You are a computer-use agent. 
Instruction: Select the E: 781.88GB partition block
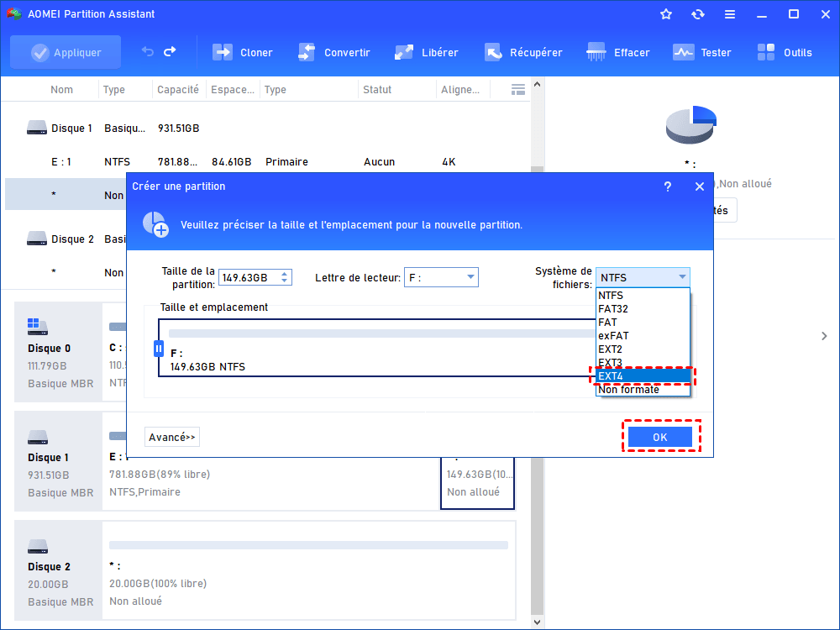(271, 483)
